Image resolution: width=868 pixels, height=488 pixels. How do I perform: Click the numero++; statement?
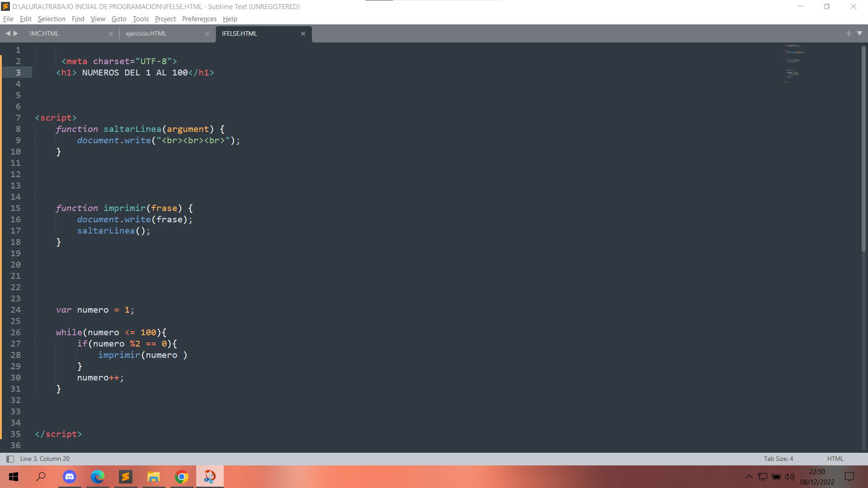(x=100, y=378)
